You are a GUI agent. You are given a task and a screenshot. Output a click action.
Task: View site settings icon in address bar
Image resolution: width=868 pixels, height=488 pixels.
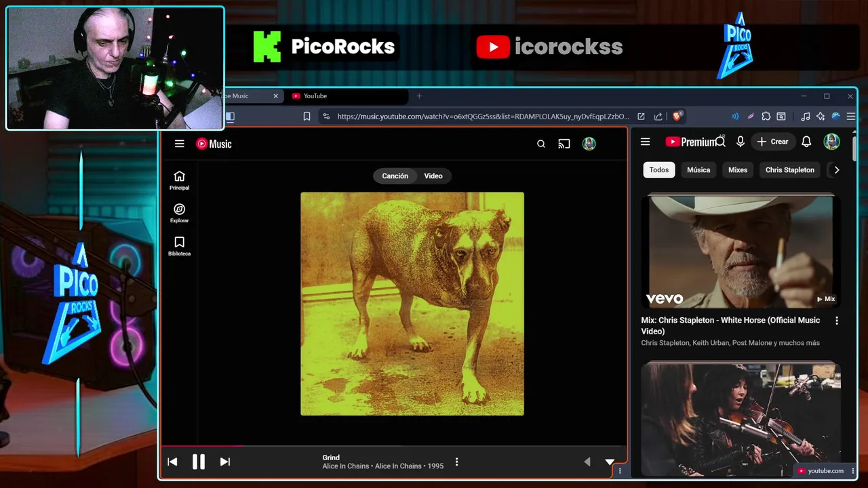click(326, 117)
